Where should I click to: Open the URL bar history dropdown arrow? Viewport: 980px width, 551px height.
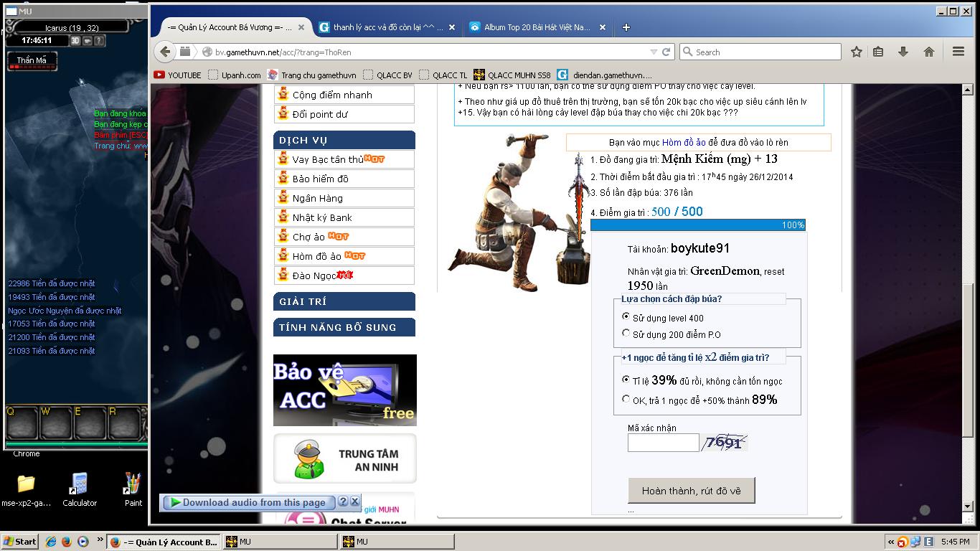point(653,52)
